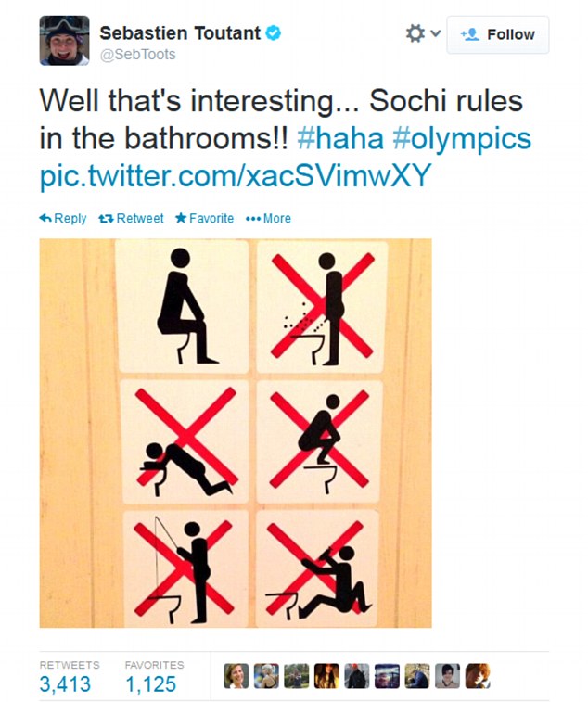Open the last favoriter's avatar in the row
This screenshot has height=702, width=588.
(478, 676)
